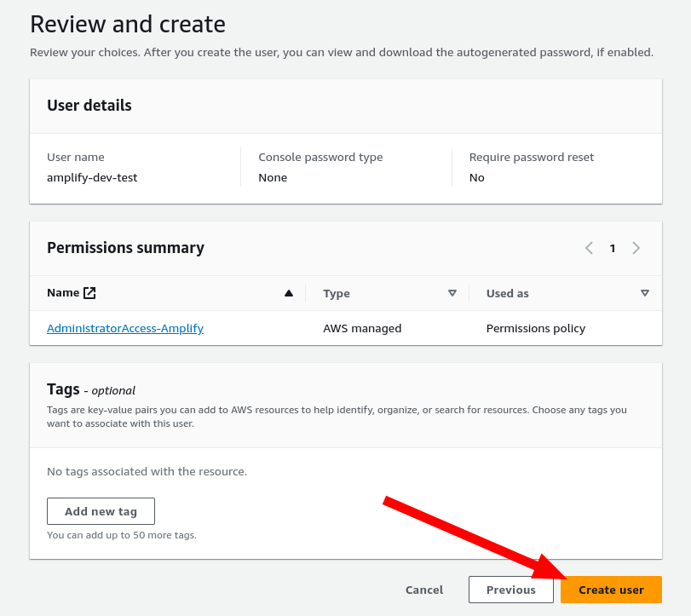Click the ascending sort arrow in Name column
The width and height of the screenshot is (691, 616).
[288, 293]
